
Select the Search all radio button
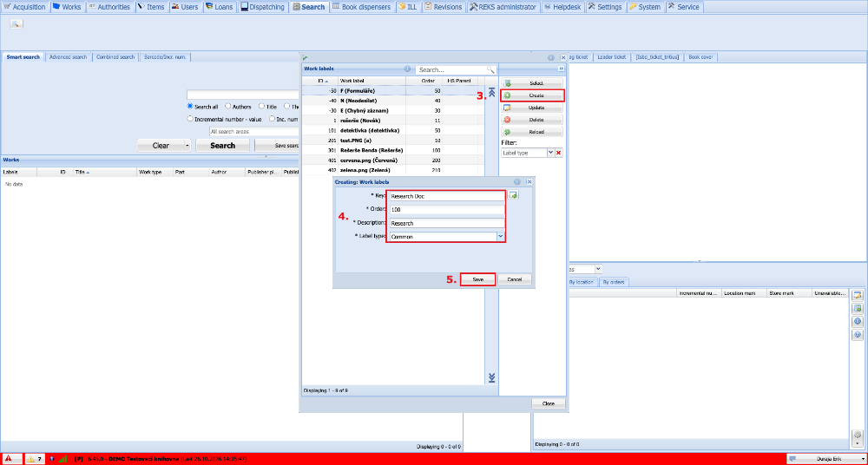(190, 107)
